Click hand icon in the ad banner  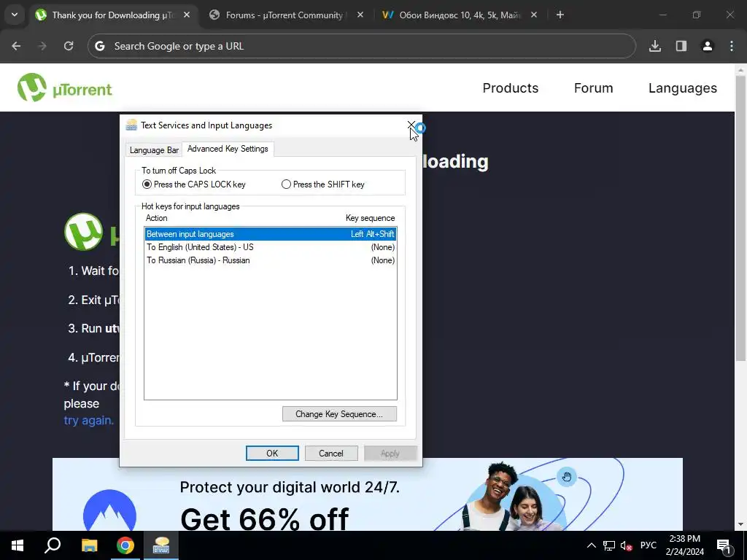[x=566, y=476]
